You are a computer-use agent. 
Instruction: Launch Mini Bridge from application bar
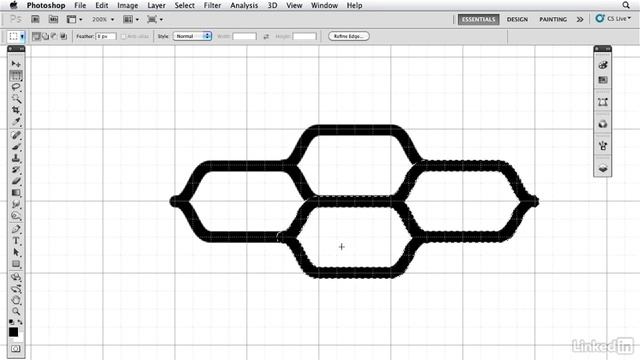(x=53, y=19)
